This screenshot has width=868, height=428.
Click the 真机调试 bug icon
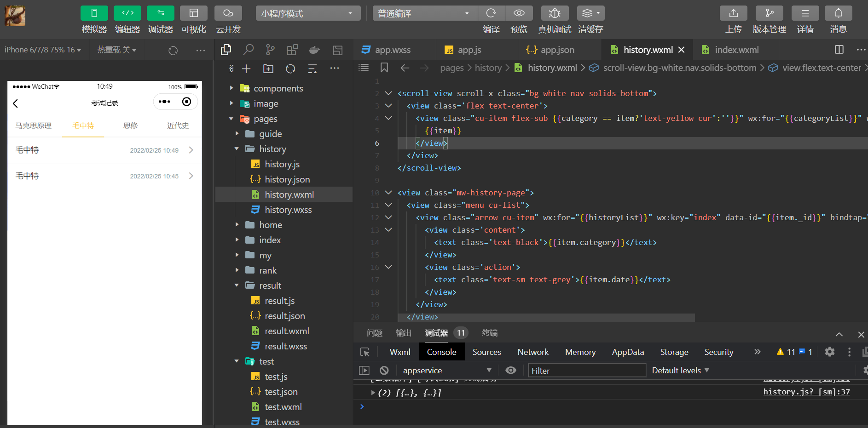[555, 13]
